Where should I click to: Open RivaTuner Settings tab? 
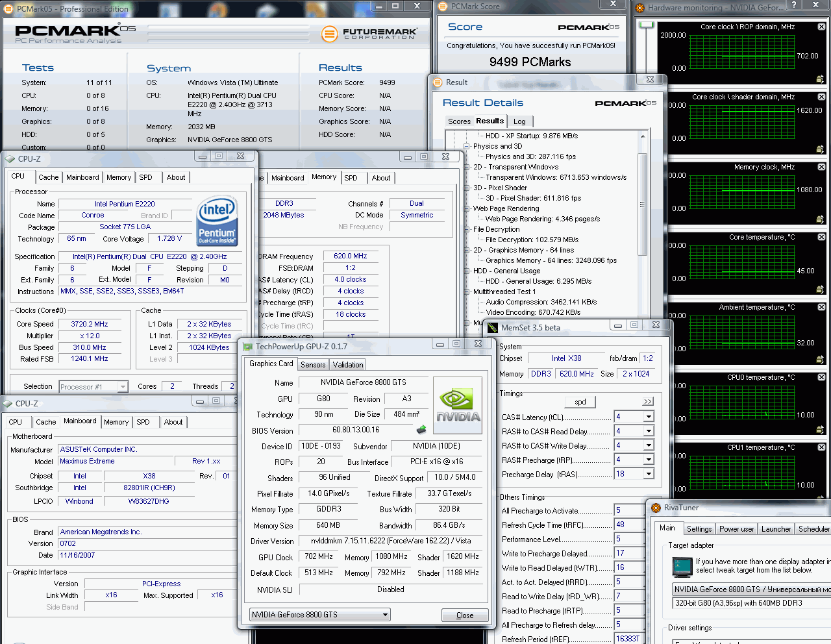(x=699, y=529)
